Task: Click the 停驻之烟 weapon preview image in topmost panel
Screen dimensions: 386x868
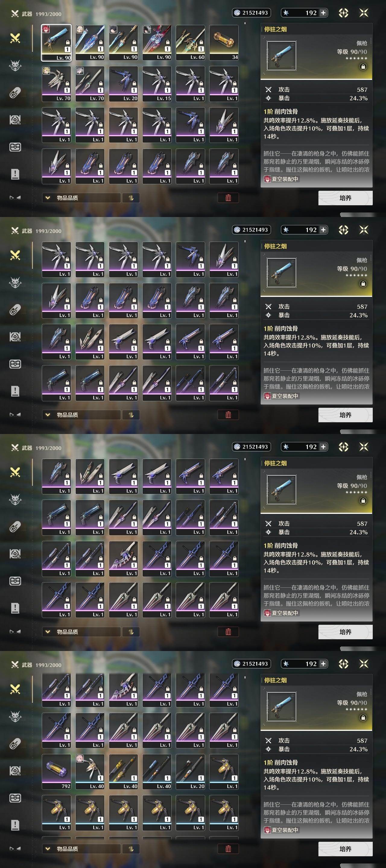Action: (281, 55)
